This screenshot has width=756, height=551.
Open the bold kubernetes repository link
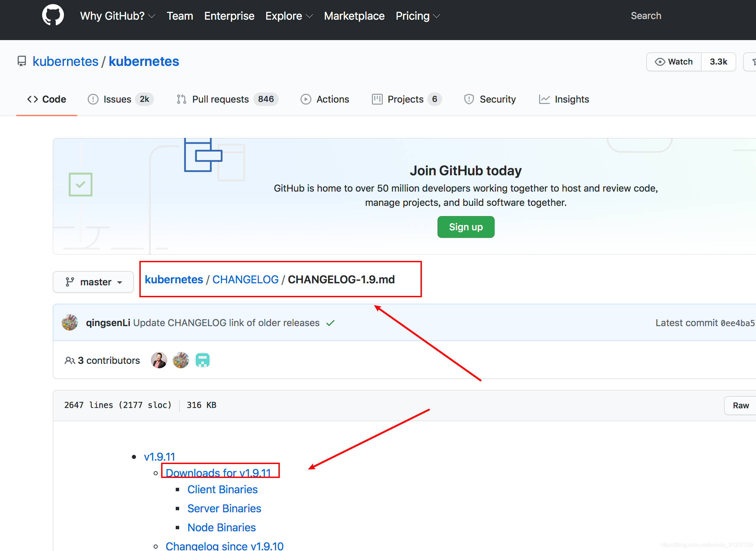coord(144,61)
